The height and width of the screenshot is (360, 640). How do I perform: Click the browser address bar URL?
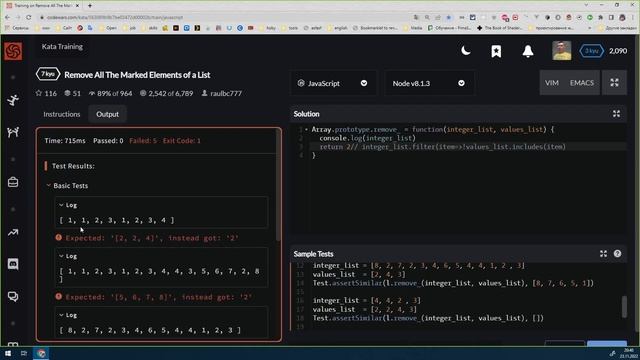tap(115, 18)
